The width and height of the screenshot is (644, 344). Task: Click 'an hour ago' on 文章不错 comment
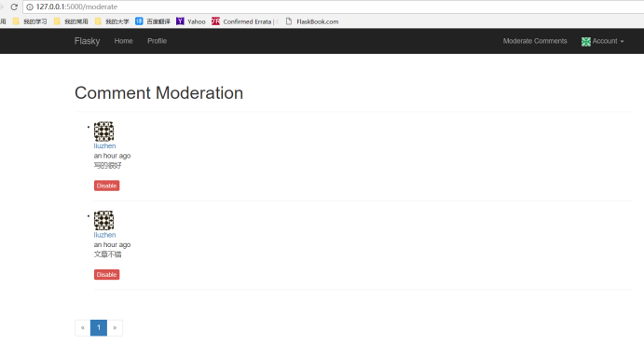[x=112, y=244]
